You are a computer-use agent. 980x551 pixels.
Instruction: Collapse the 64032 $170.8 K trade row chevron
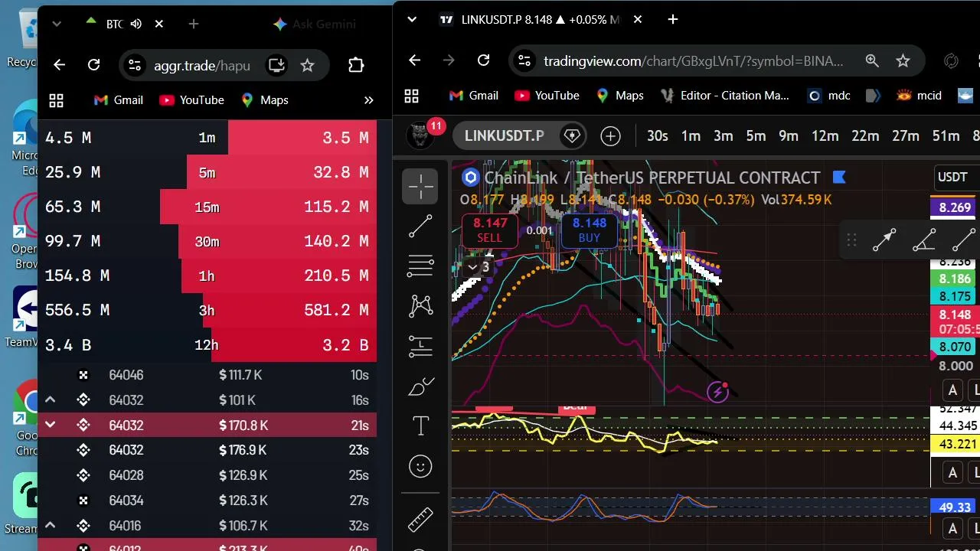50,425
